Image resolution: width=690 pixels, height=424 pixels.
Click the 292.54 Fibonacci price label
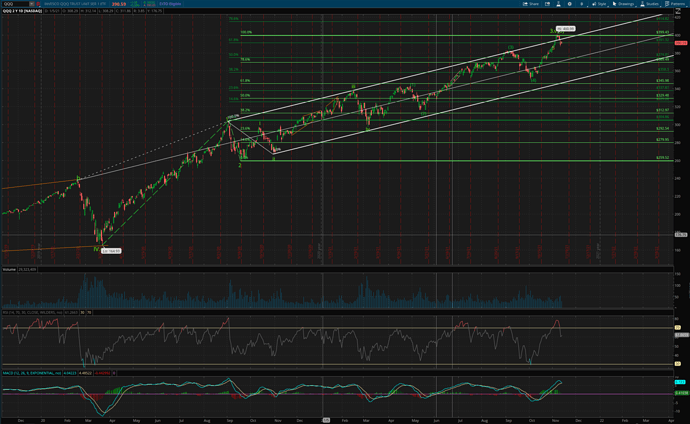pyautogui.click(x=662, y=128)
